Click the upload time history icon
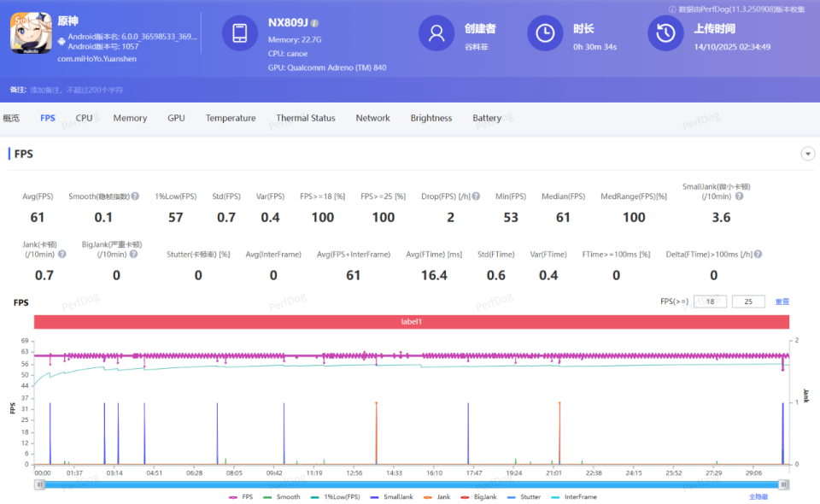 click(664, 33)
